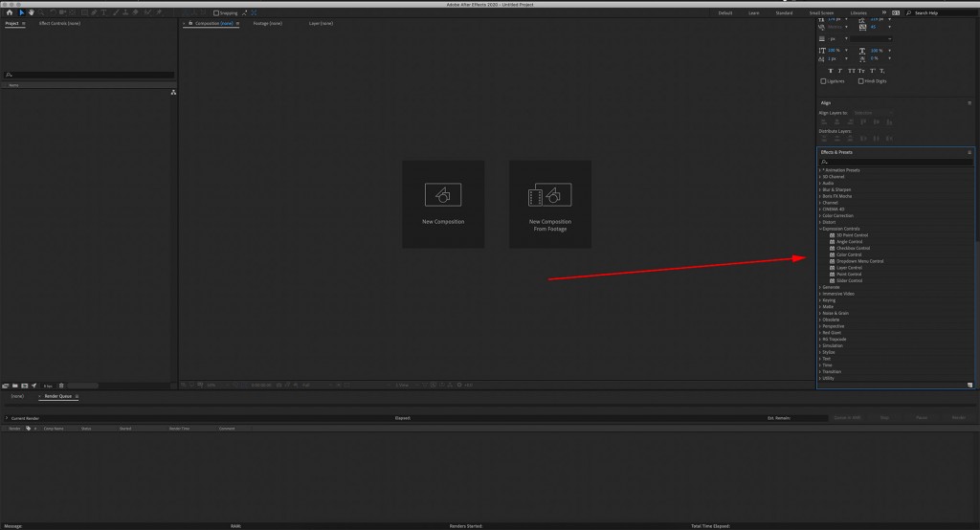Open the Align panel menu icon
Image resolution: width=980 pixels, height=530 pixels.
pos(969,103)
